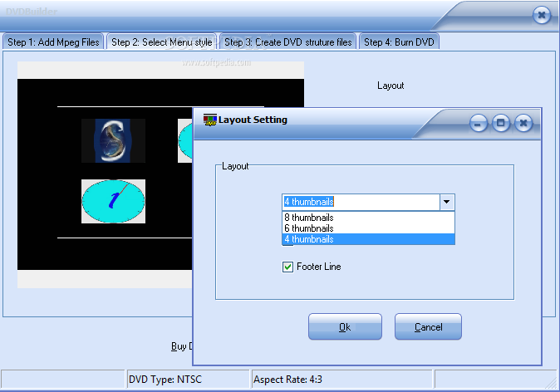Cancel the Layout Setting dialog
The image size is (560, 392).
point(428,326)
